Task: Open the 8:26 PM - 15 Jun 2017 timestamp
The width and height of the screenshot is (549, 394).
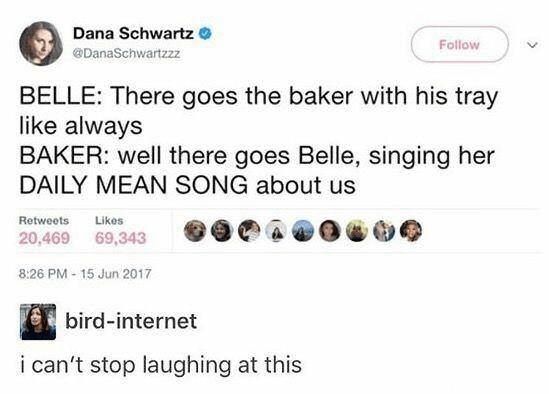Action: (85, 274)
